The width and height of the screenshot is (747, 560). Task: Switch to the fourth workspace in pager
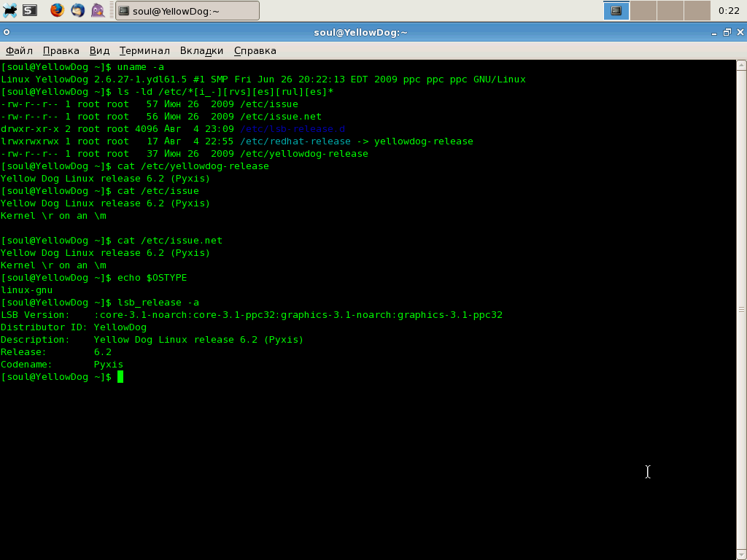pyautogui.click(x=697, y=10)
